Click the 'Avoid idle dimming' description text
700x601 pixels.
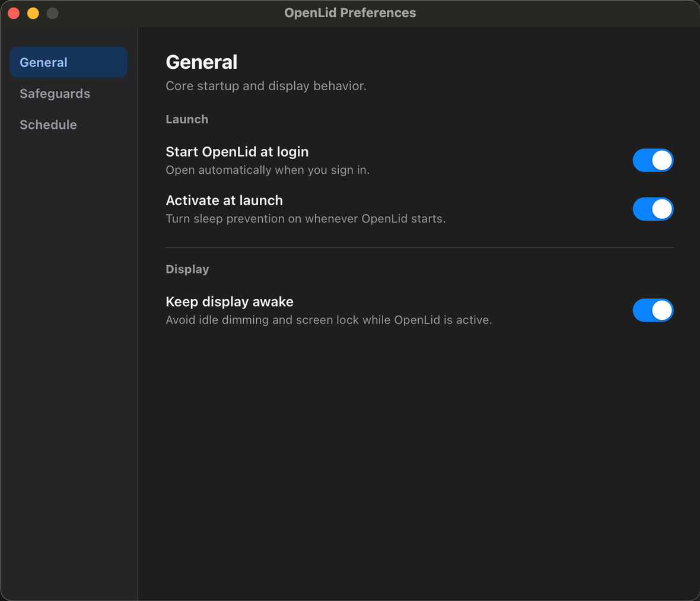point(329,320)
